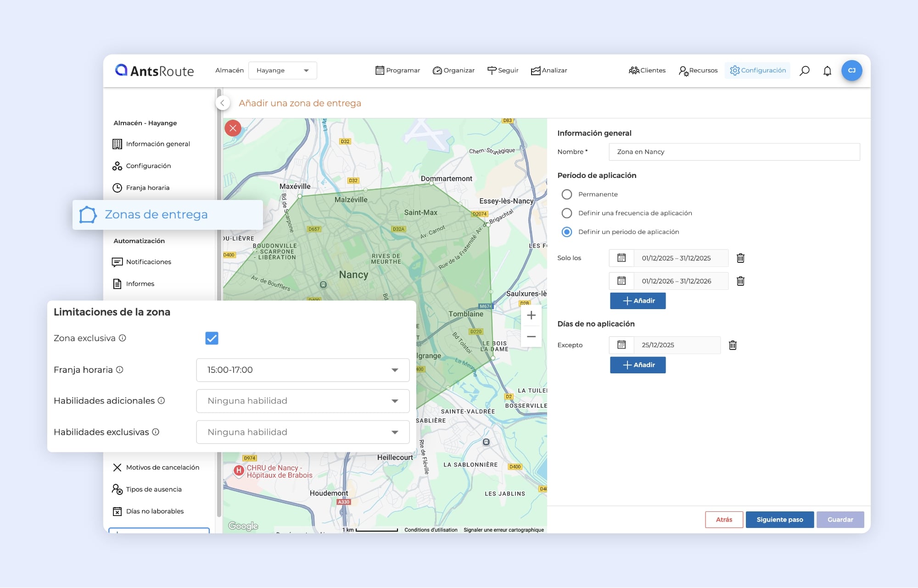This screenshot has width=918, height=588.
Task: Open calendar for 01/12/2026 – 31/12/2026 period
Action: pyautogui.click(x=621, y=281)
